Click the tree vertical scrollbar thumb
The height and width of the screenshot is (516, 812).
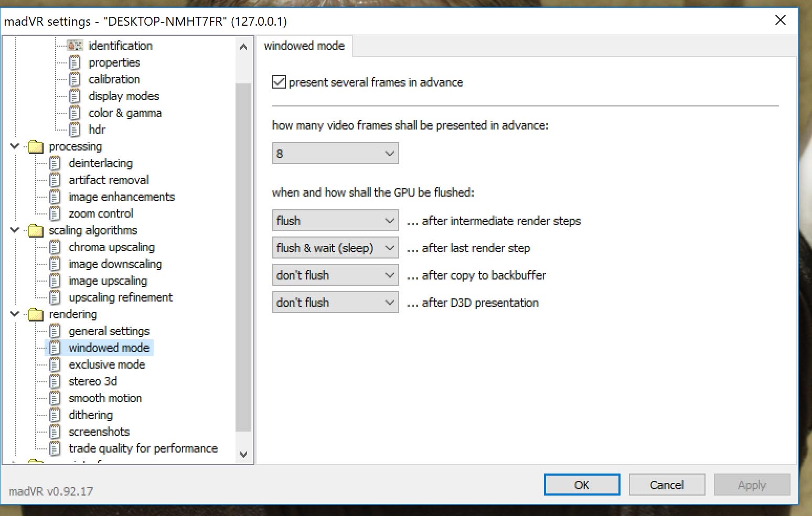coord(243,257)
